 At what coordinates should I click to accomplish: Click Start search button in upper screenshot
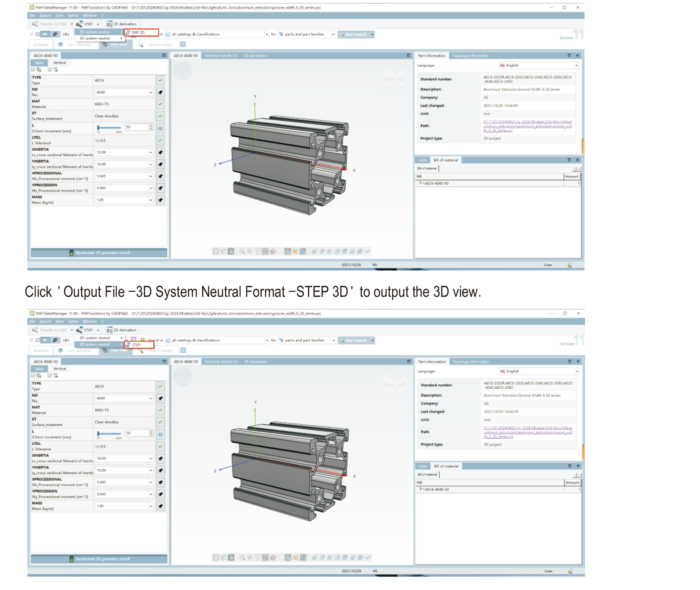pos(354,35)
